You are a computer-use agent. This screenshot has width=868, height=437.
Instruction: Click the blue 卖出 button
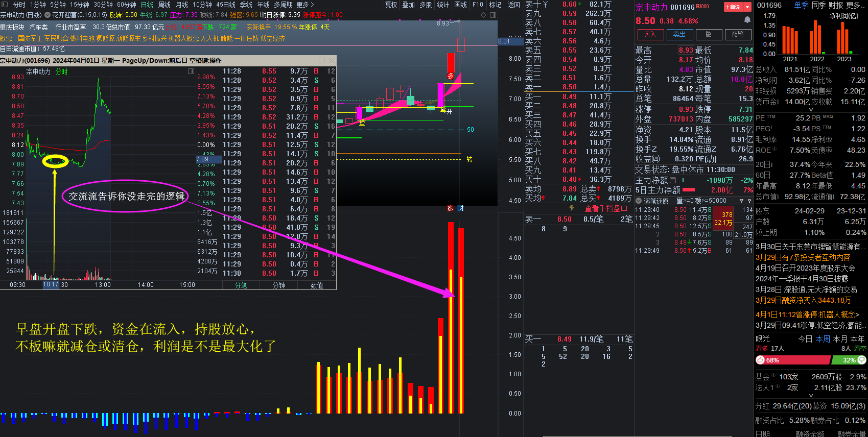[x=679, y=34]
